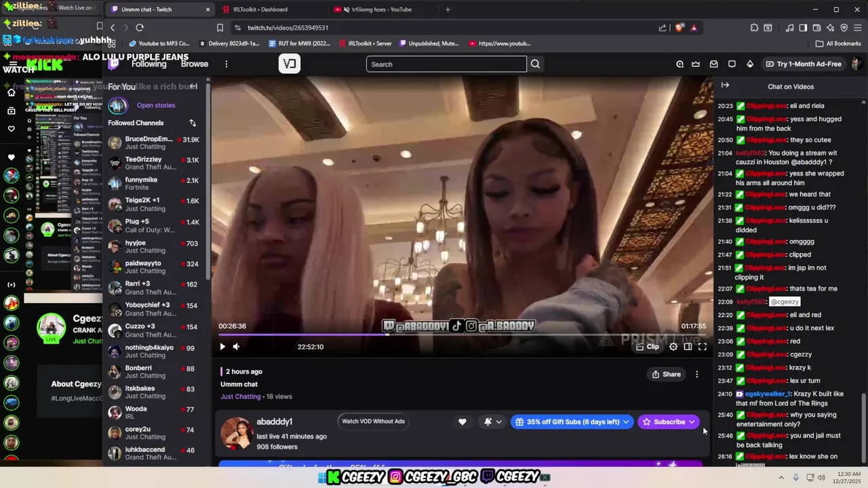Open browser hamburger main menu
The width and height of the screenshot is (868, 488).
pyautogui.click(x=857, y=28)
